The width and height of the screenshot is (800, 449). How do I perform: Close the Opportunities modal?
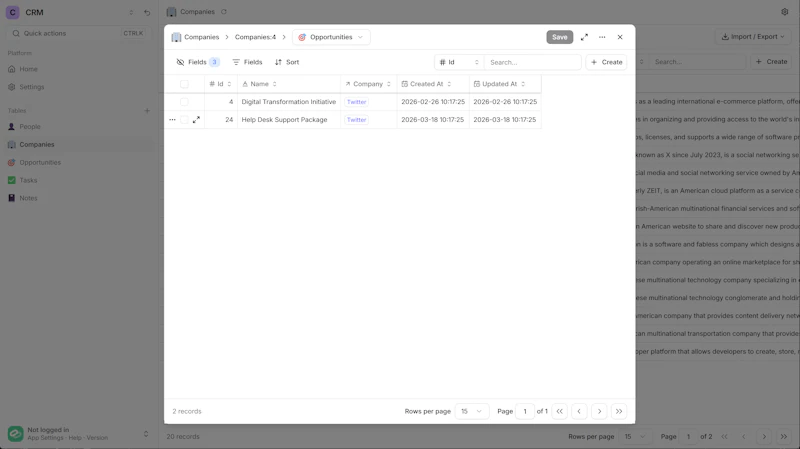tap(620, 37)
